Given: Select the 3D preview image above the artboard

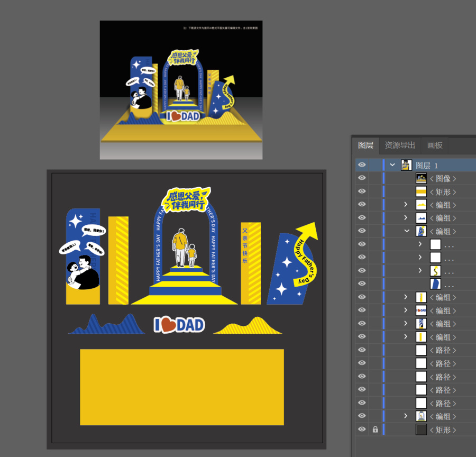Looking at the screenshot, I should coord(181,90).
